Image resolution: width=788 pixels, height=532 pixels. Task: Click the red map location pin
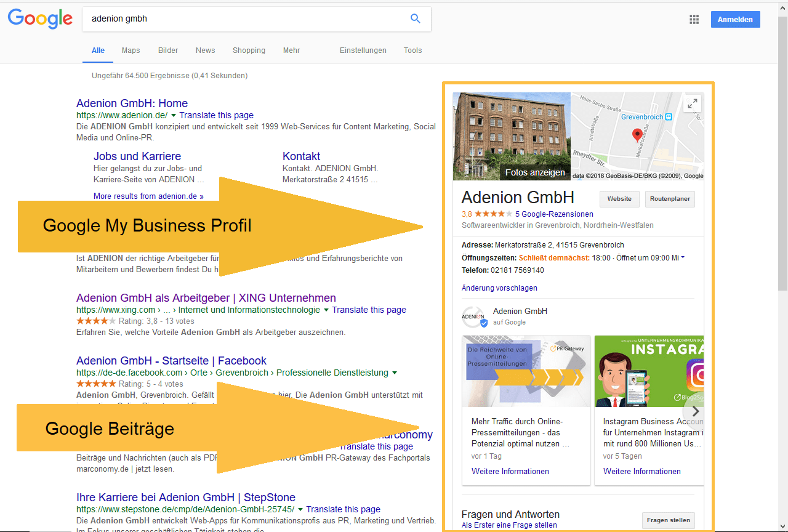point(637,135)
